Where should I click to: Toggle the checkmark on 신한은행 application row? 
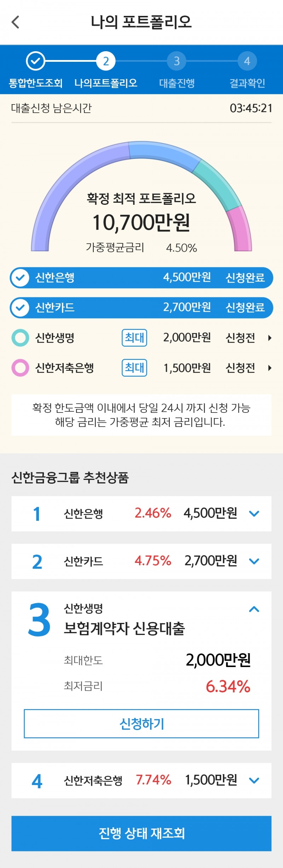pos(21,278)
